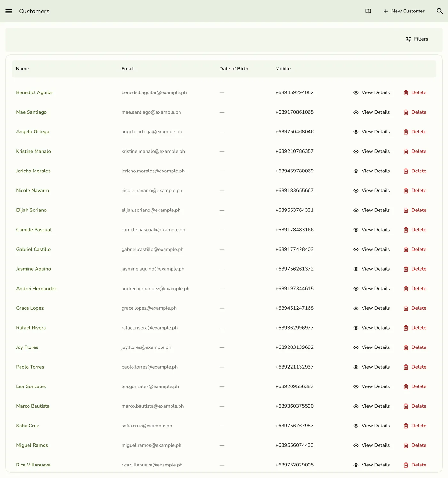Click eye icon for Sofia Cruz
The image size is (448, 478).
[356, 426]
